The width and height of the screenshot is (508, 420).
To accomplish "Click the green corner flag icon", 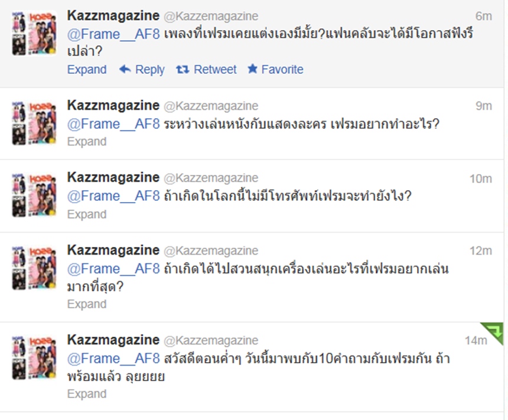I will point(492,333).
